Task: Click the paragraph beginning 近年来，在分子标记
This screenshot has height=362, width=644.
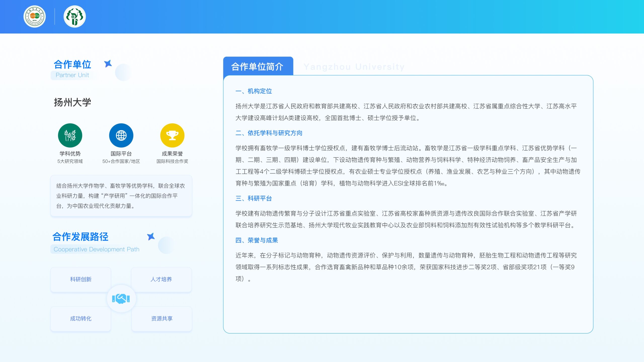Action: pyautogui.click(x=406, y=267)
